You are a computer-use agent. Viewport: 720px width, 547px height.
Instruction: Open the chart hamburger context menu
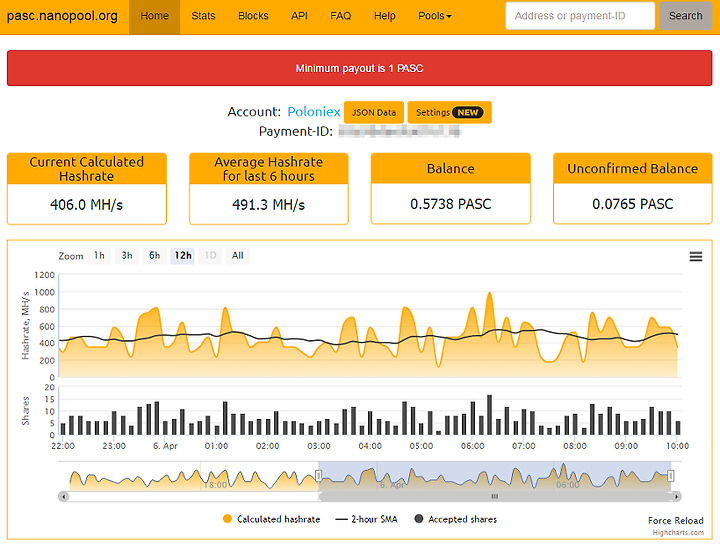point(696,256)
